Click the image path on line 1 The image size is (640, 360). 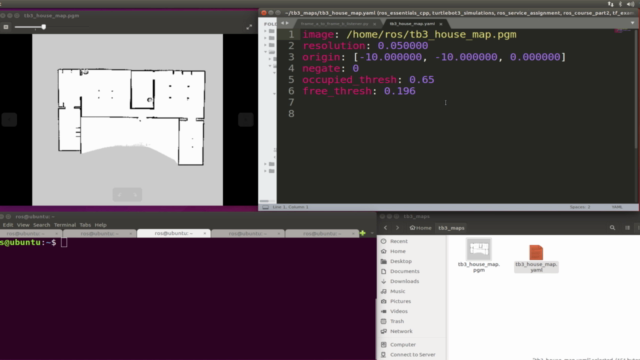pyautogui.click(x=431, y=34)
